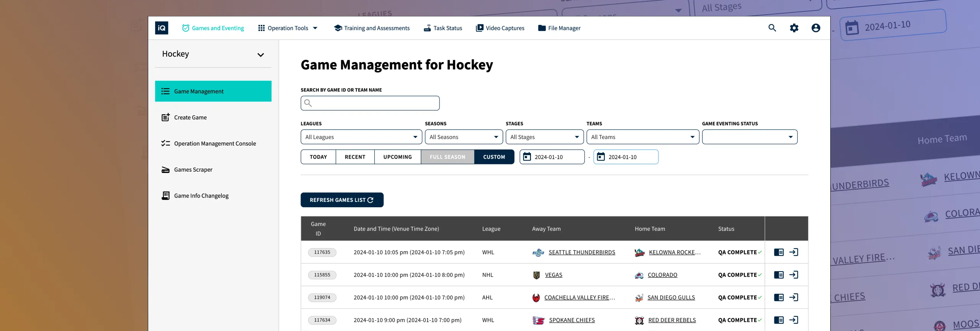Click San Diego Gulls logo
This screenshot has height=331, width=980.
click(639, 298)
